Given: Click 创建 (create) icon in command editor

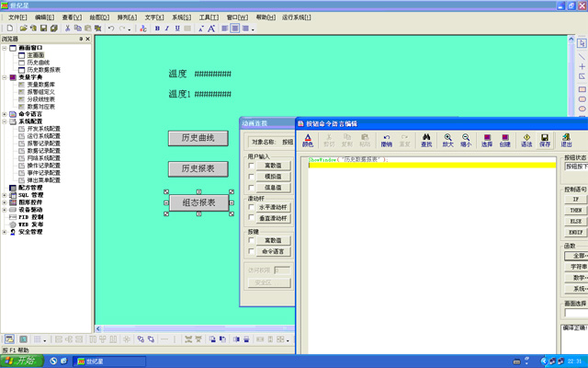Looking at the screenshot, I should click(505, 141).
